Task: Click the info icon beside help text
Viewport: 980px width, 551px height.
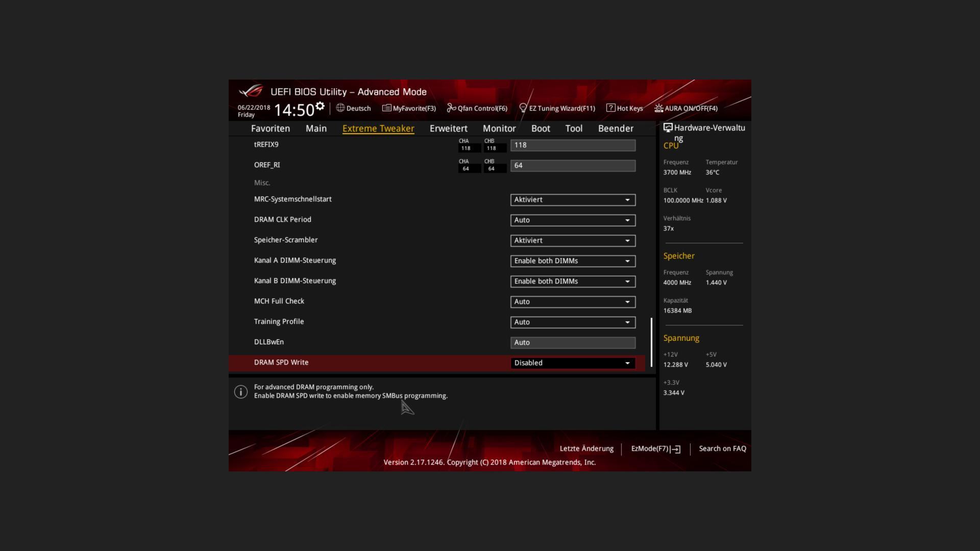Action: pos(241,391)
